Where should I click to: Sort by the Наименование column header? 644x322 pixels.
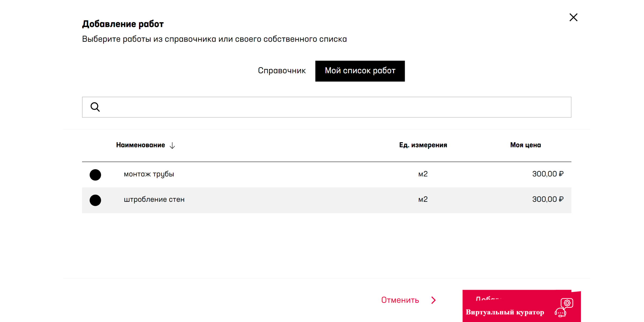point(140,145)
